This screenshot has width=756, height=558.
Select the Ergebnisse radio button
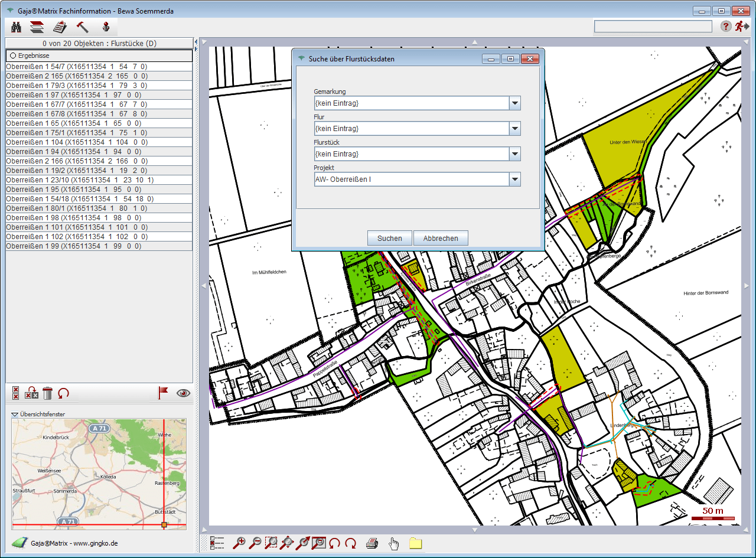pyautogui.click(x=12, y=56)
